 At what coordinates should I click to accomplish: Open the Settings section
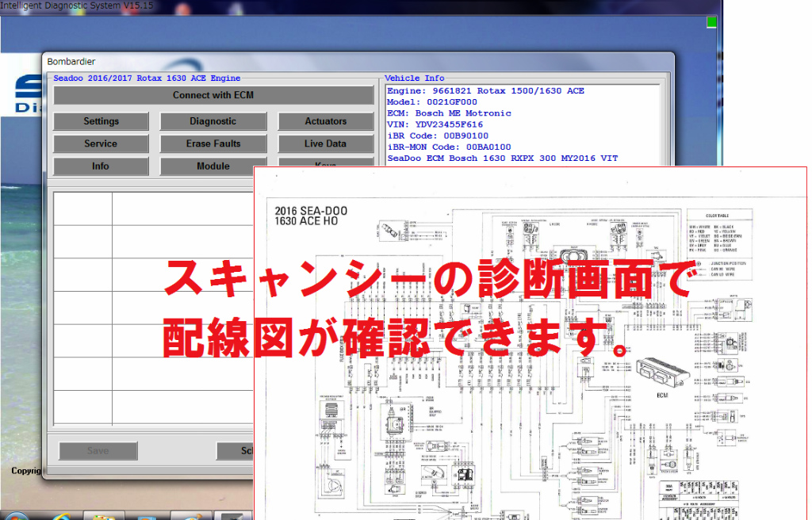pyautogui.click(x=101, y=121)
